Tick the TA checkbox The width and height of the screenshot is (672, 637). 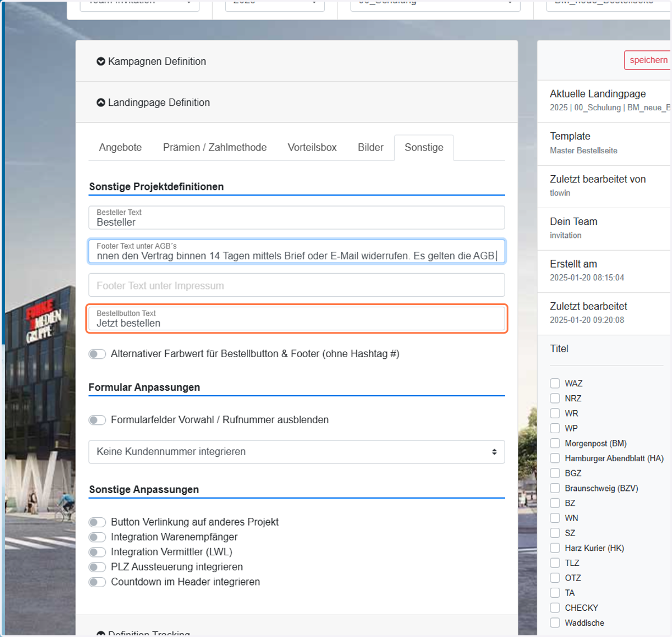tap(555, 593)
